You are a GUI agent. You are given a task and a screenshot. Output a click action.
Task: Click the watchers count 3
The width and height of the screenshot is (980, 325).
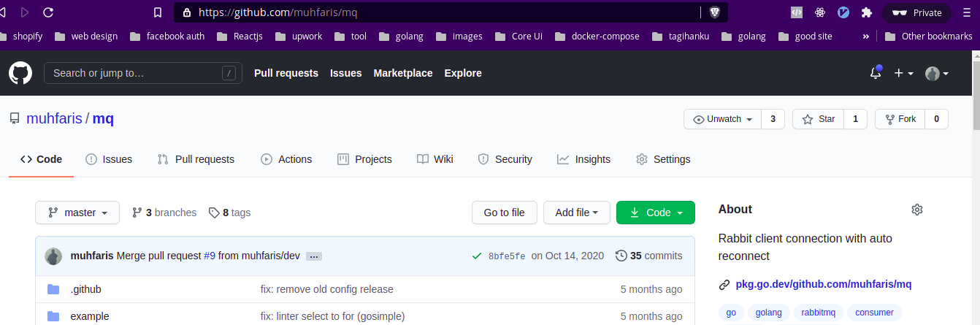pyautogui.click(x=773, y=119)
